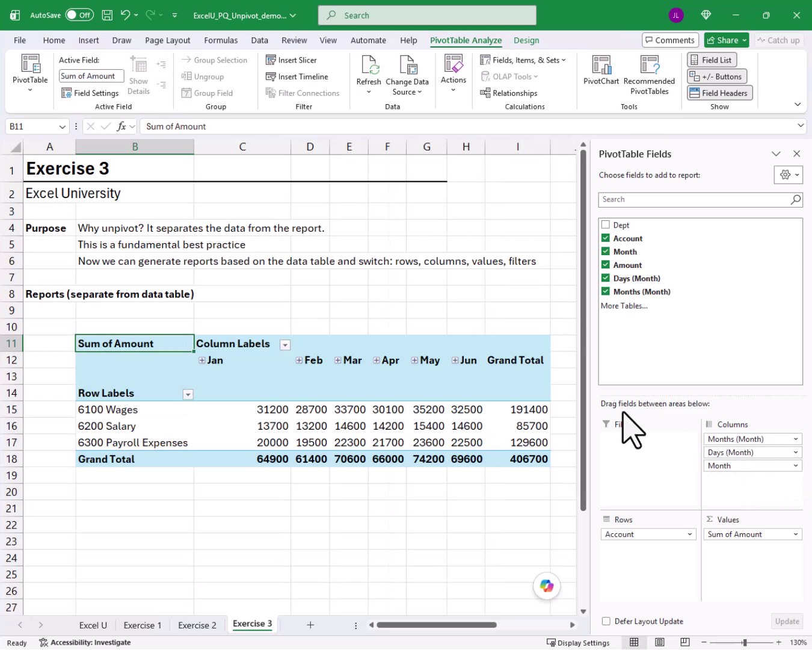Expand the Jan column group
Image resolution: width=812 pixels, height=650 pixels.
tap(202, 360)
